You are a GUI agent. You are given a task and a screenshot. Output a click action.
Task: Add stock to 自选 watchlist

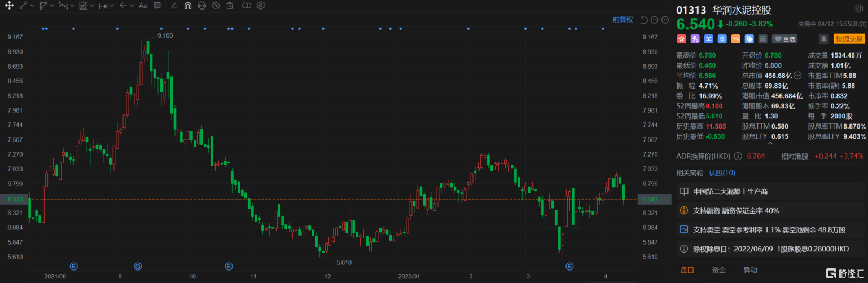[784, 39]
